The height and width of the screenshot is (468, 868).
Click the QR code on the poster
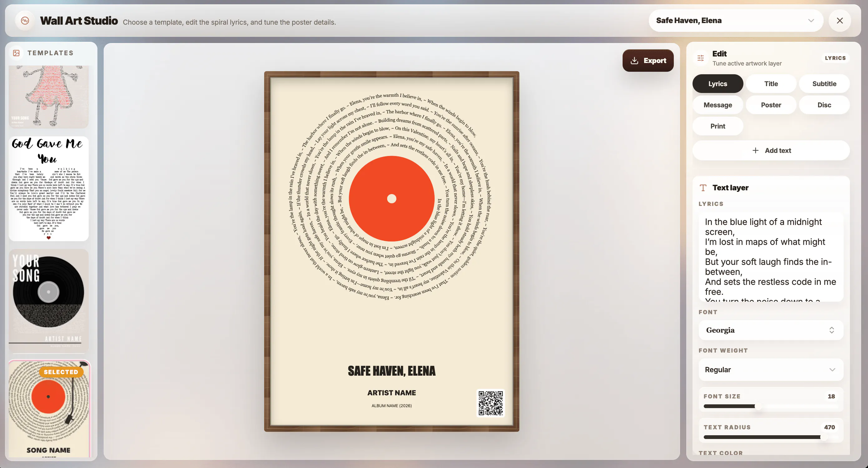pyautogui.click(x=491, y=403)
